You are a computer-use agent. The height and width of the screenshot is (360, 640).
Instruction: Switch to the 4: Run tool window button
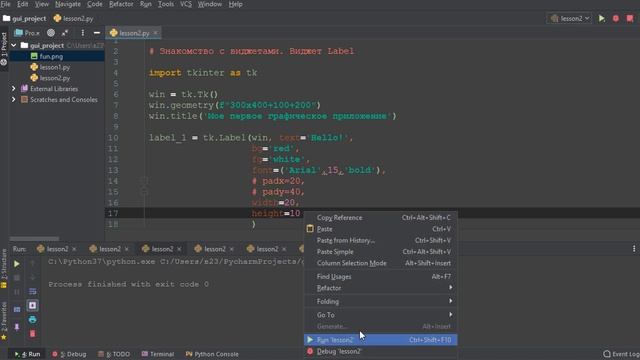click(27, 354)
